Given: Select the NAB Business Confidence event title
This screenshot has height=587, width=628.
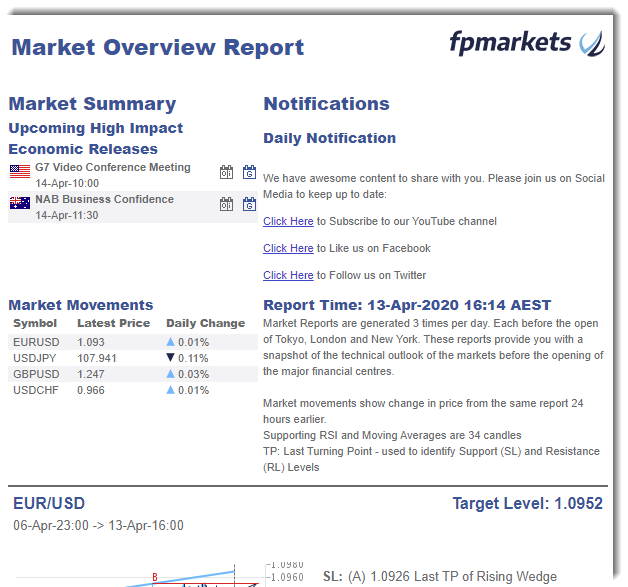Looking at the screenshot, I should pos(104,199).
